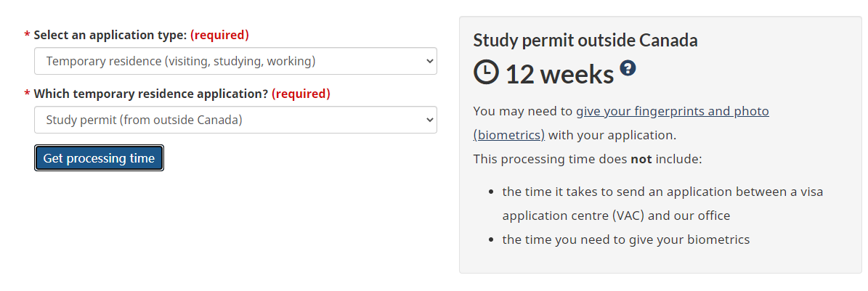Click the "12 weeks" processing time text
Viewport: 868px width, 291px height.
tap(559, 74)
